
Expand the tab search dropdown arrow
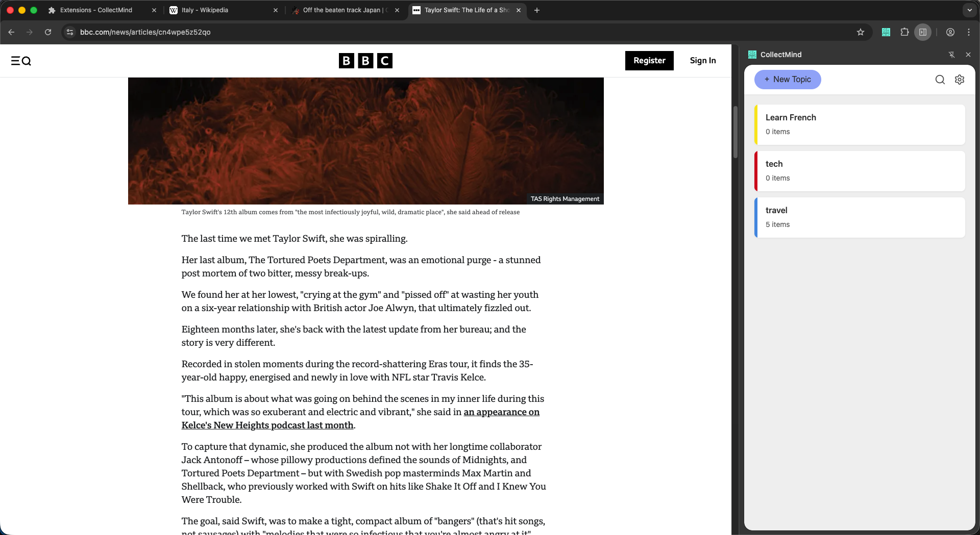click(970, 10)
